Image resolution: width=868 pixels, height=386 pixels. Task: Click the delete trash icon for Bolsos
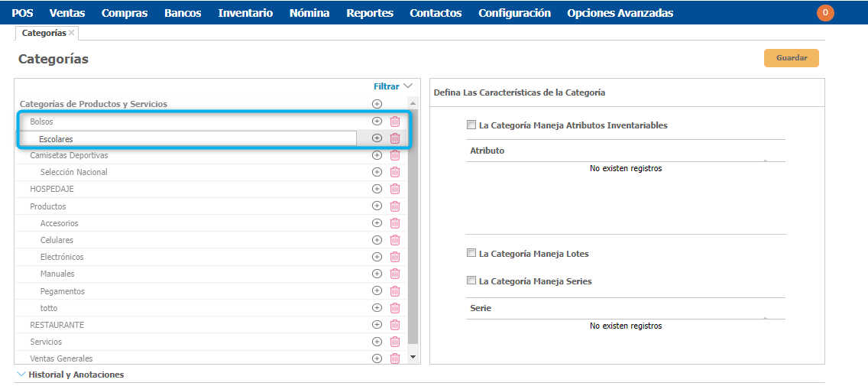395,122
